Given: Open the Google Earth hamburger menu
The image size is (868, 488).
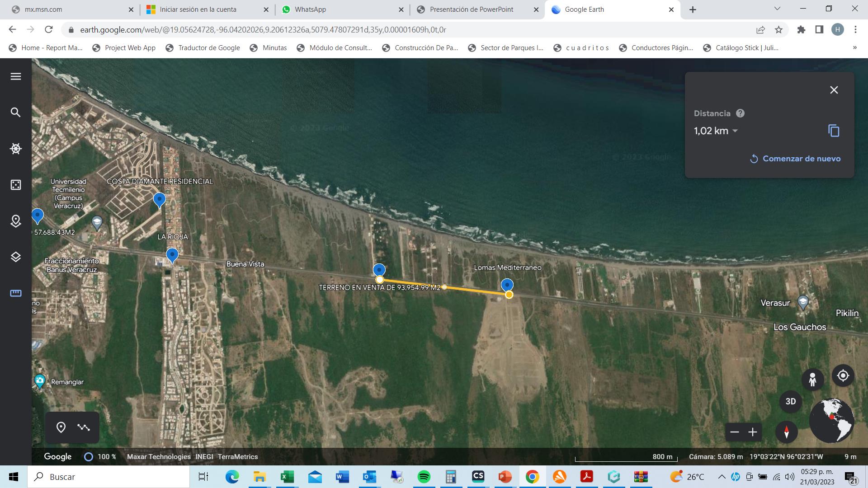Looking at the screenshot, I should click(x=16, y=76).
